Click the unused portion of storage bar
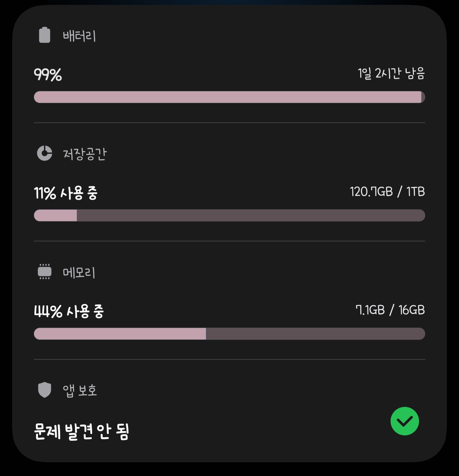 coord(251,215)
